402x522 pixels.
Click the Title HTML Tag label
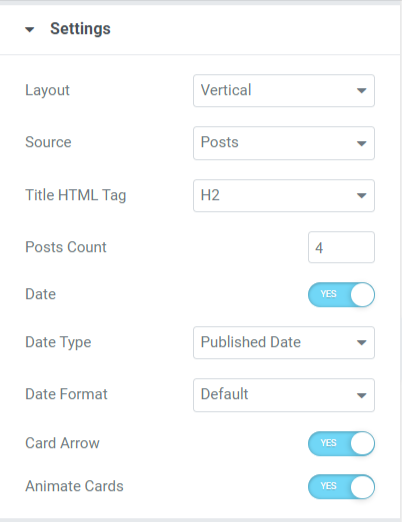76,195
